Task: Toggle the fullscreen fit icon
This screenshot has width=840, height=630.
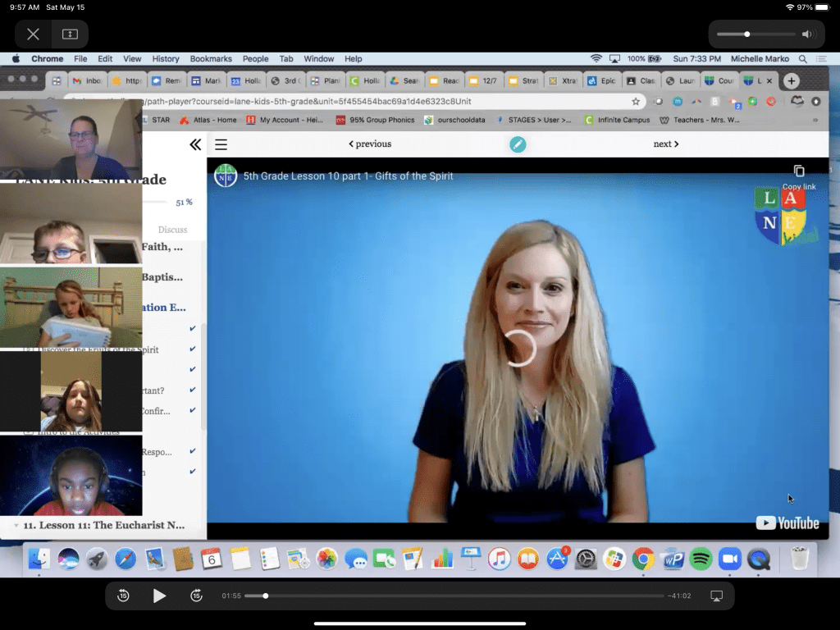Action: pos(70,34)
